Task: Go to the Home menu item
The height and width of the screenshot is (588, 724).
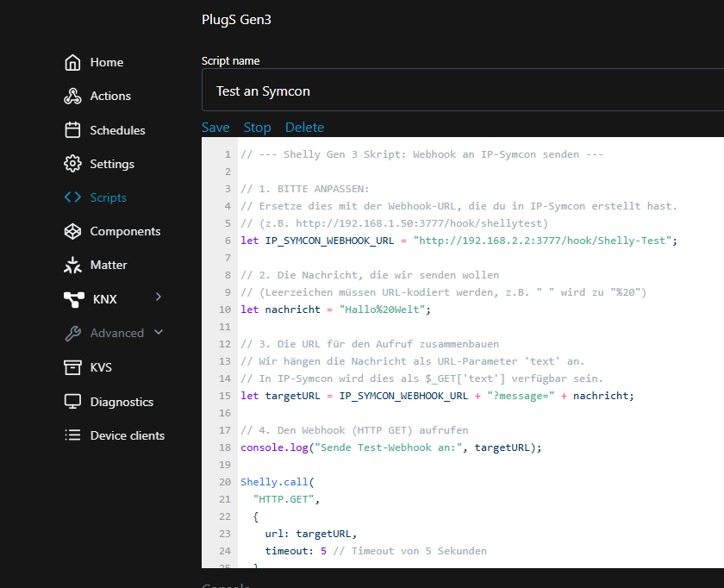Action: pyautogui.click(x=106, y=62)
